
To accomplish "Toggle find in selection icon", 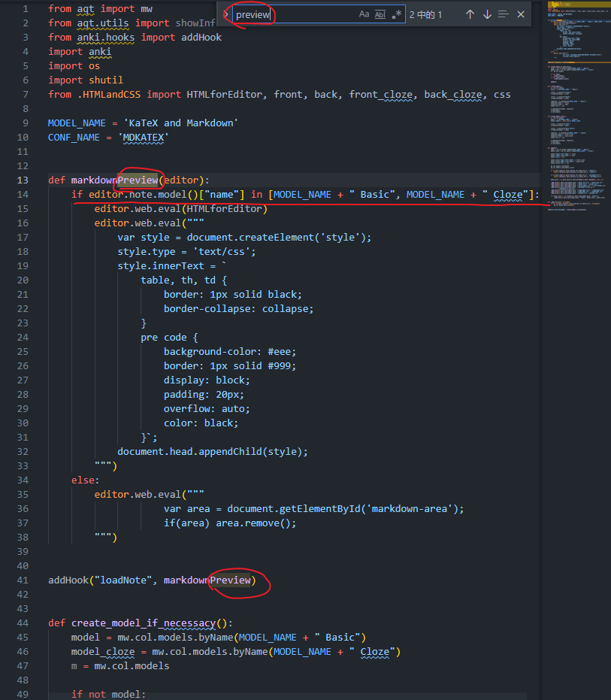I will click(x=504, y=14).
